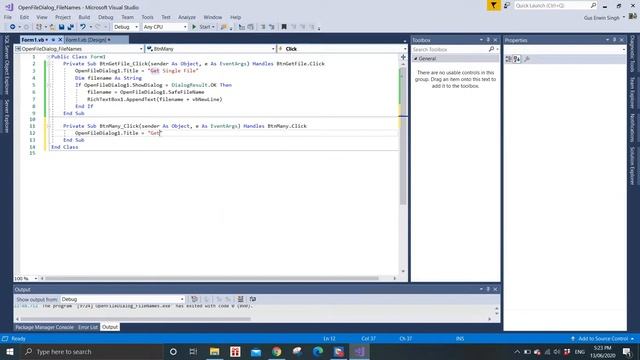Click the account picture icon top right
640x360 pixels.
(633, 17)
